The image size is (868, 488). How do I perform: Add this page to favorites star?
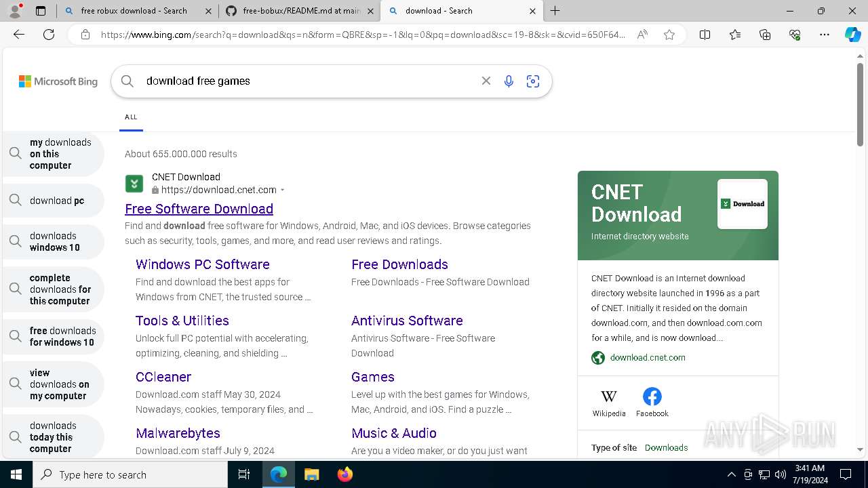[x=669, y=35]
